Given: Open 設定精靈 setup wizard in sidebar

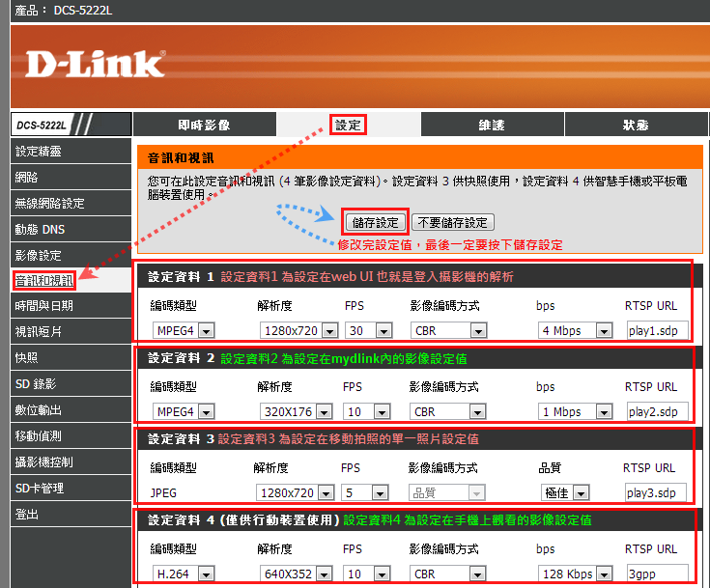Looking at the screenshot, I should (x=71, y=152).
